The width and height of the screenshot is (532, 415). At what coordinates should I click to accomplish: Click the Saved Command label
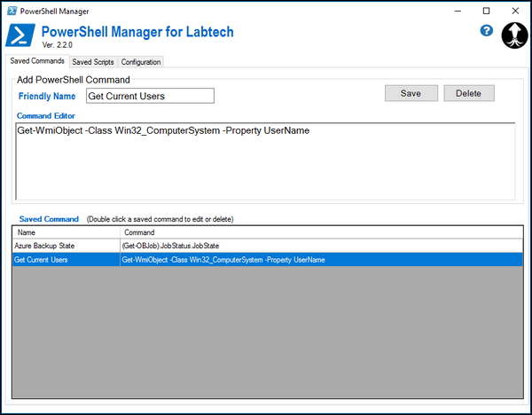point(49,219)
